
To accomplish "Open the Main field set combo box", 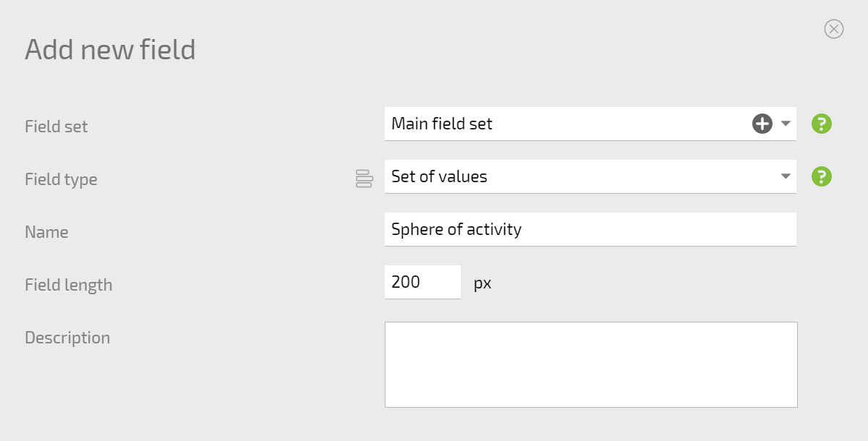I will (590, 124).
